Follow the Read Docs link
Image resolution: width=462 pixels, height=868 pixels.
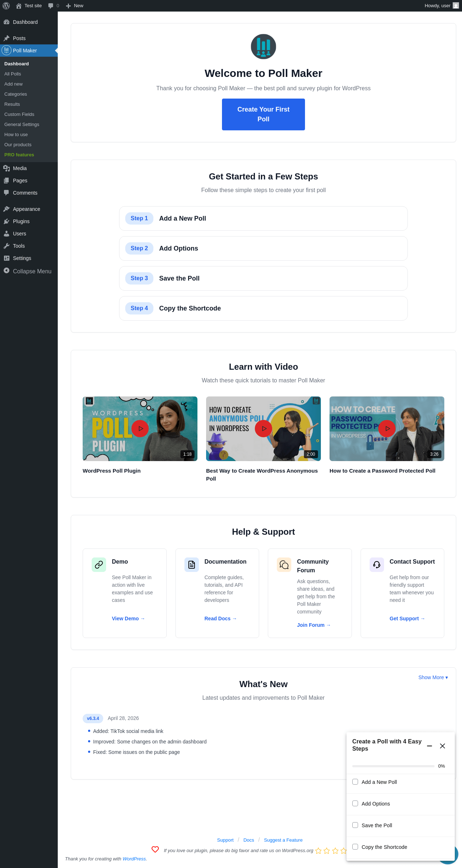point(221,619)
